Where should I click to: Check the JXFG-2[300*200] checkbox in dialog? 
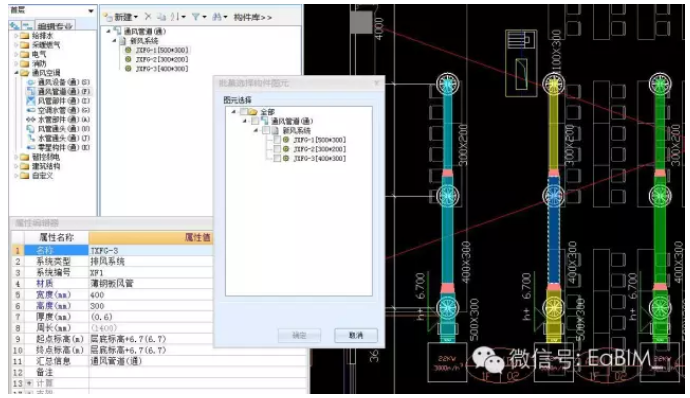(x=277, y=149)
